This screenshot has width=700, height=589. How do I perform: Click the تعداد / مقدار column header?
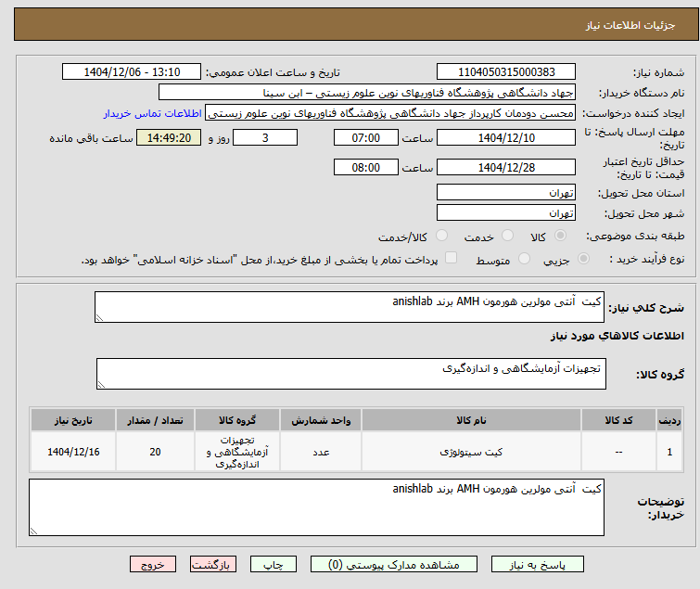(x=156, y=420)
